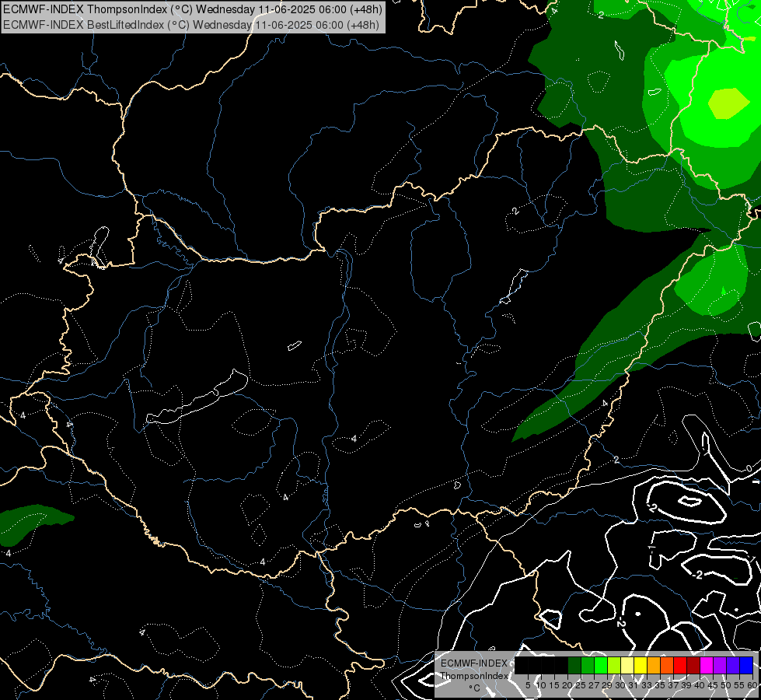Click the '0' contour label on the map

(749, 468)
